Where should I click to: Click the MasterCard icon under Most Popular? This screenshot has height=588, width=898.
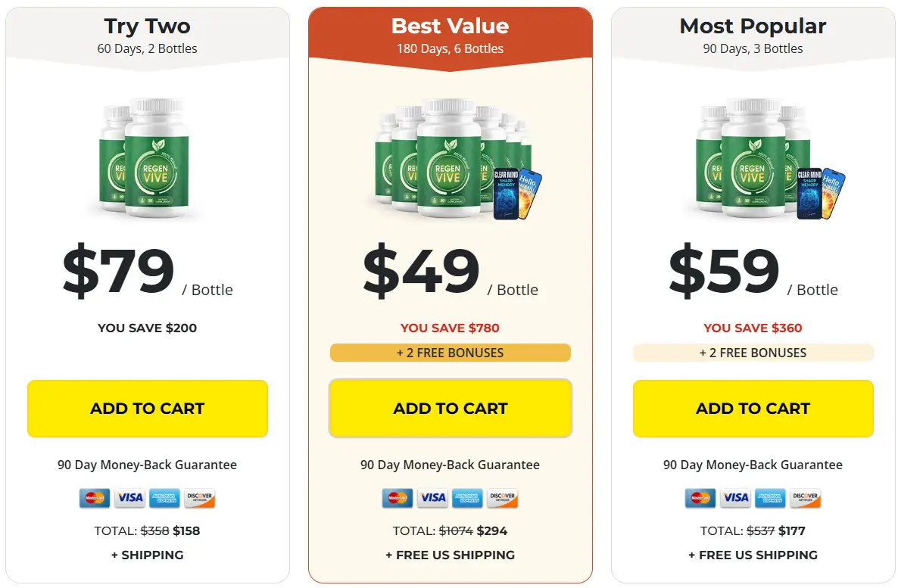coord(700,498)
